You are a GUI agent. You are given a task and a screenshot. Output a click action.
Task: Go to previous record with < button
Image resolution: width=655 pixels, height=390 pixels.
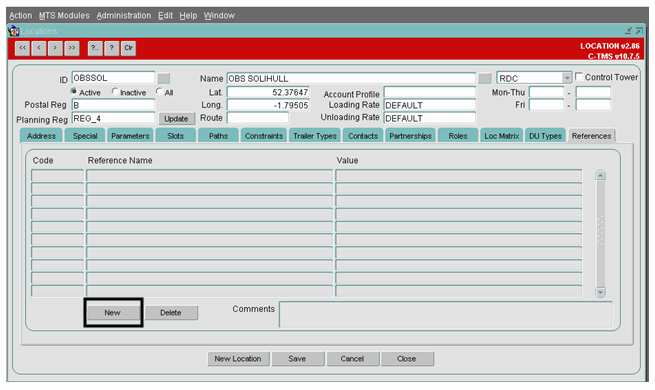[x=39, y=48]
